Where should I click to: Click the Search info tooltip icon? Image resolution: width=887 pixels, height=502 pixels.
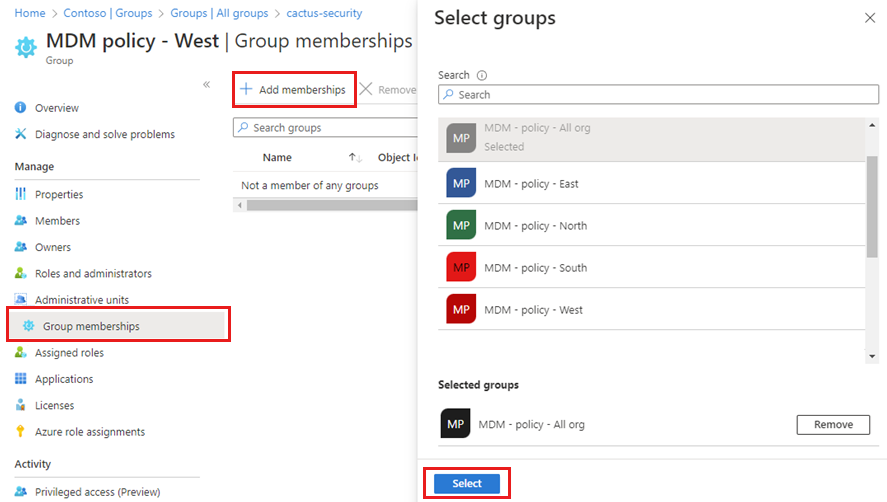click(482, 75)
